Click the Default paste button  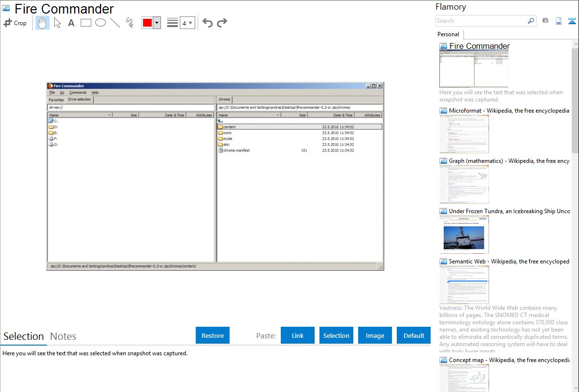(x=414, y=335)
